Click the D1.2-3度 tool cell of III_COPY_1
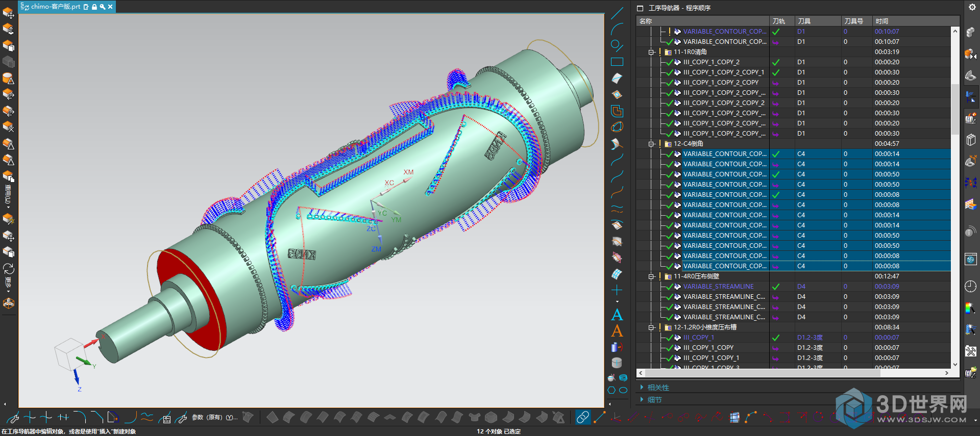The width and height of the screenshot is (980, 436). (810, 338)
